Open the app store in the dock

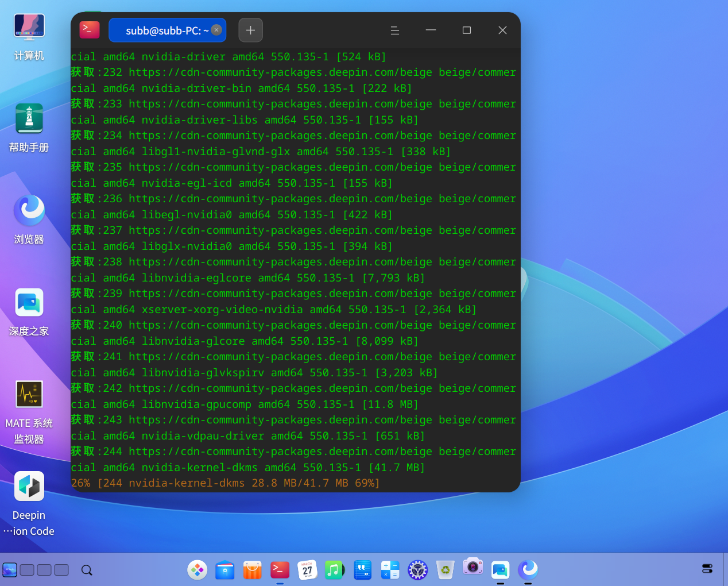pos(253,570)
